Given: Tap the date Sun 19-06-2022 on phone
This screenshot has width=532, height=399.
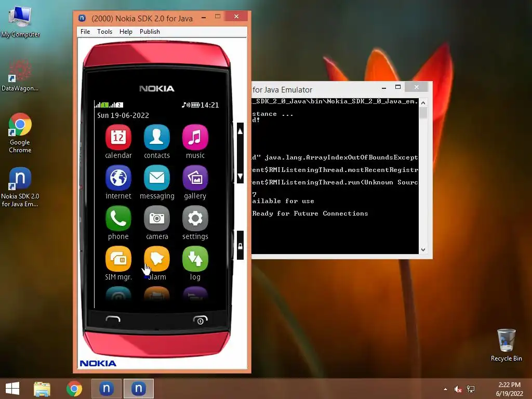Looking at the screenshot, I should tap(123, 115).
